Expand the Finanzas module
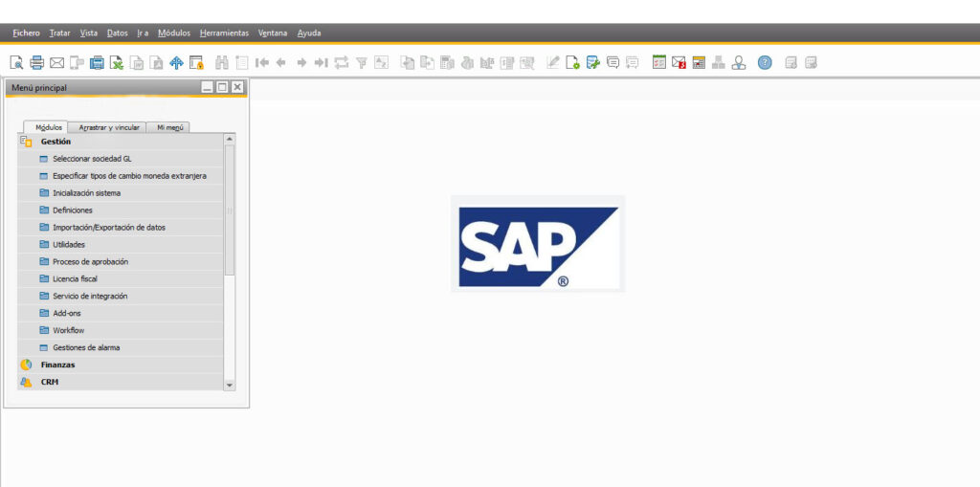This screenshot has height=487, width=980. [x=57, y=365]
